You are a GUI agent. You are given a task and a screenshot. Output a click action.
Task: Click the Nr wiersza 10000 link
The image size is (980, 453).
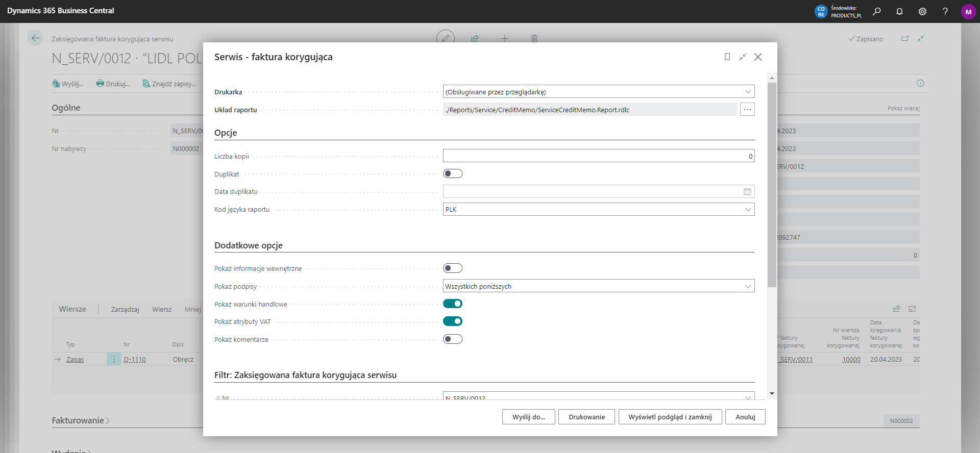(x=851, y=359)
